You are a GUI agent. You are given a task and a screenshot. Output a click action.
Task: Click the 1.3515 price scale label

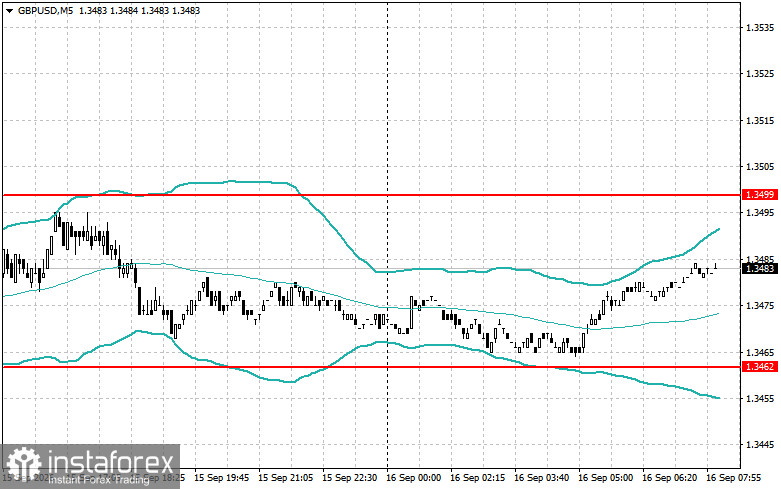pyautogui.click(x=760, y=121)
